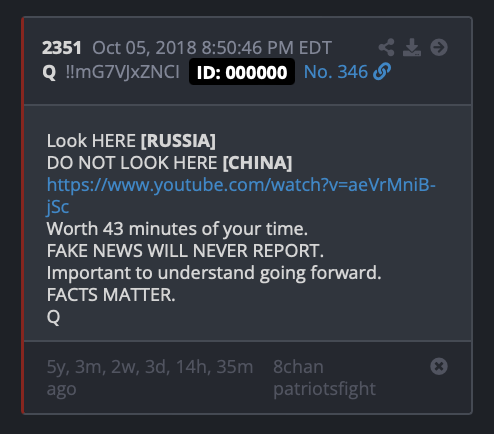Screen dimensions: 494x434
Task: Click the bold [CHINA] text
Action: 257,163
